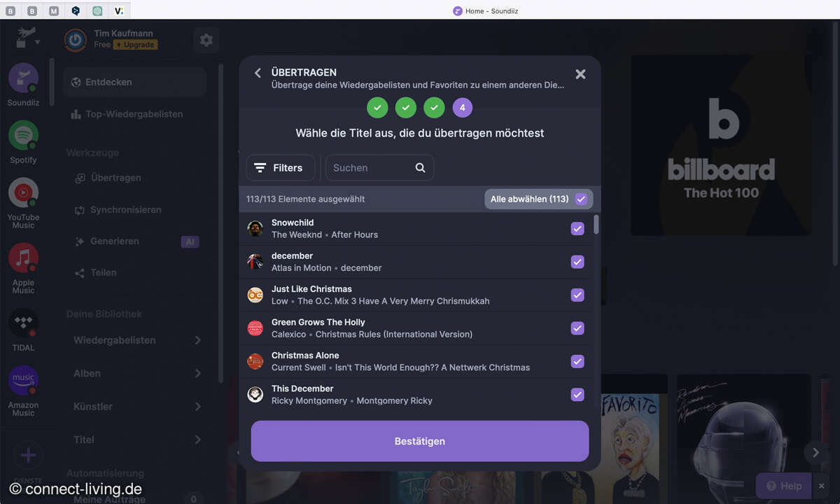Uncheck the This December checkbox
840x504 pixels.
pos(577,394)
